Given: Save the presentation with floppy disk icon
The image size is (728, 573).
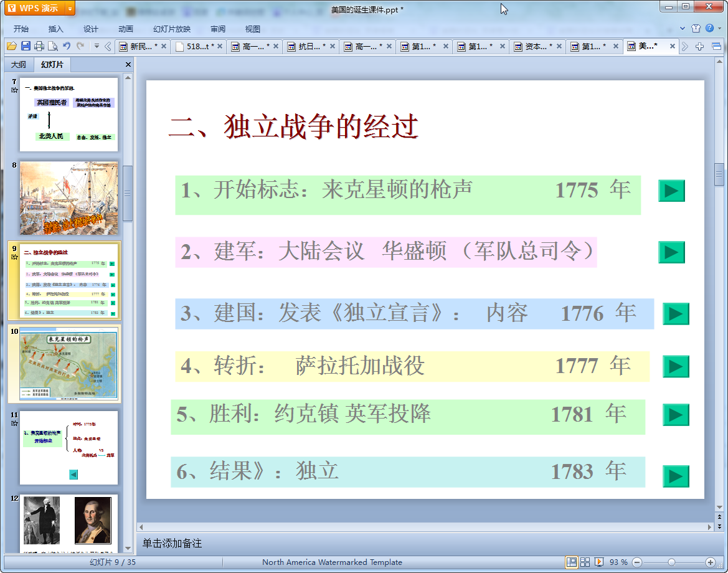Looking at the screenshot, I should [x=26, y=46].
